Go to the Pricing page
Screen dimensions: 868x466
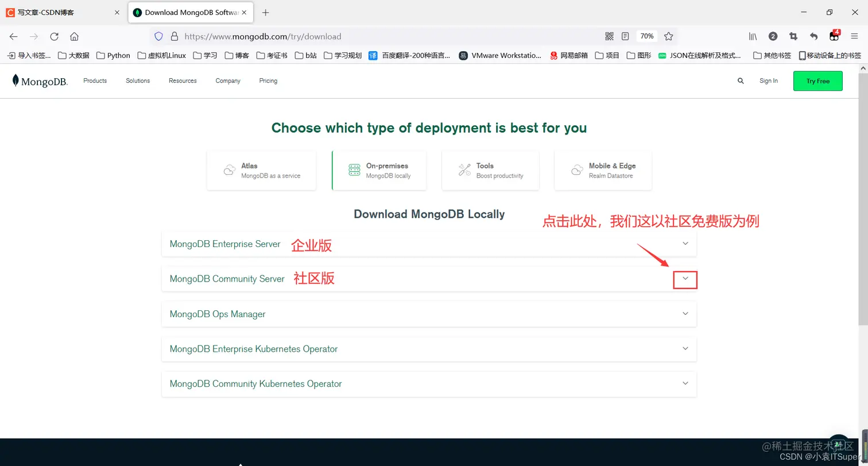tap(268, 81)
